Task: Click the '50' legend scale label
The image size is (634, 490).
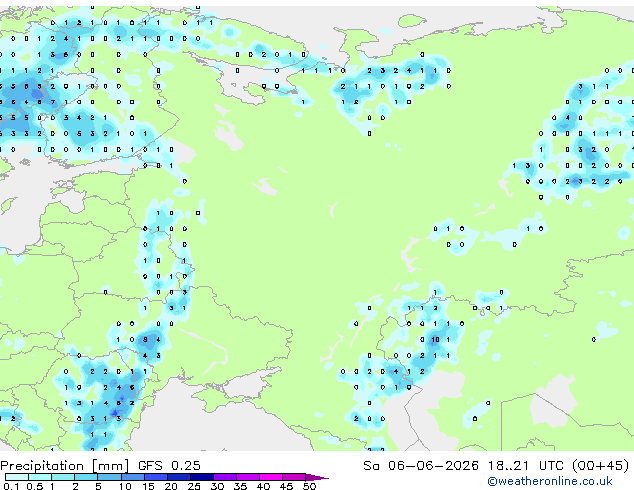Action: [309, 486]
